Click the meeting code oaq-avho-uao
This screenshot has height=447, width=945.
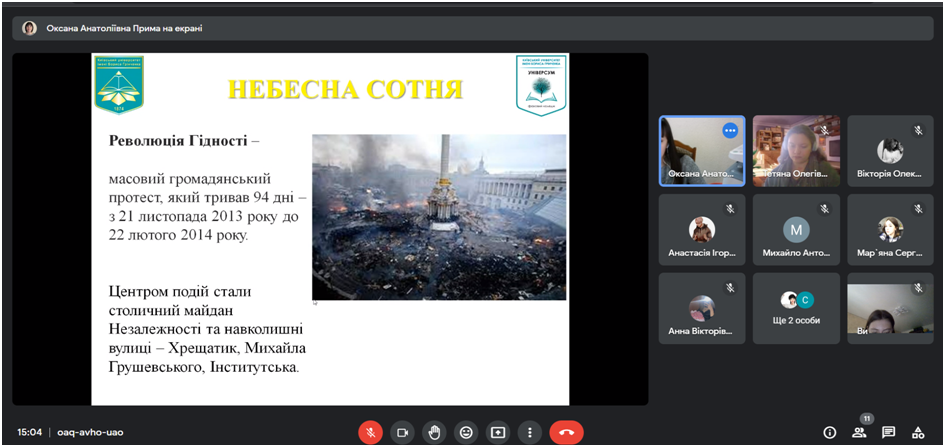click(x=90, y=433)
